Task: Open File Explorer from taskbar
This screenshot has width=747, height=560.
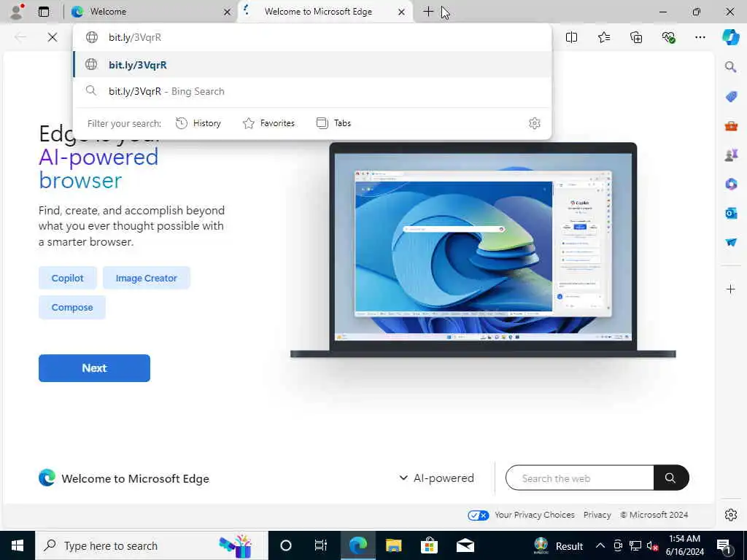Action: pyautogui.click(x=393, y=545)
